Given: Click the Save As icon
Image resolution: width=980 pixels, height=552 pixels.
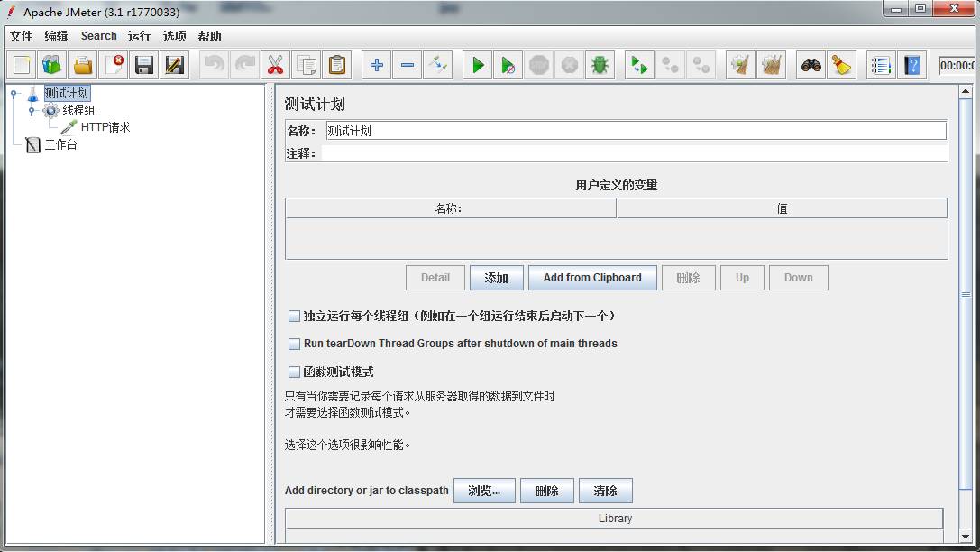Looking at the screenshot, I should [175, 65].
